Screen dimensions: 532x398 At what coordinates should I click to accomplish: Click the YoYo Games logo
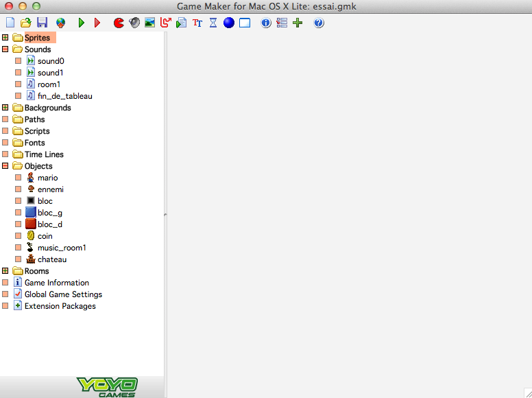pos(107,388)
